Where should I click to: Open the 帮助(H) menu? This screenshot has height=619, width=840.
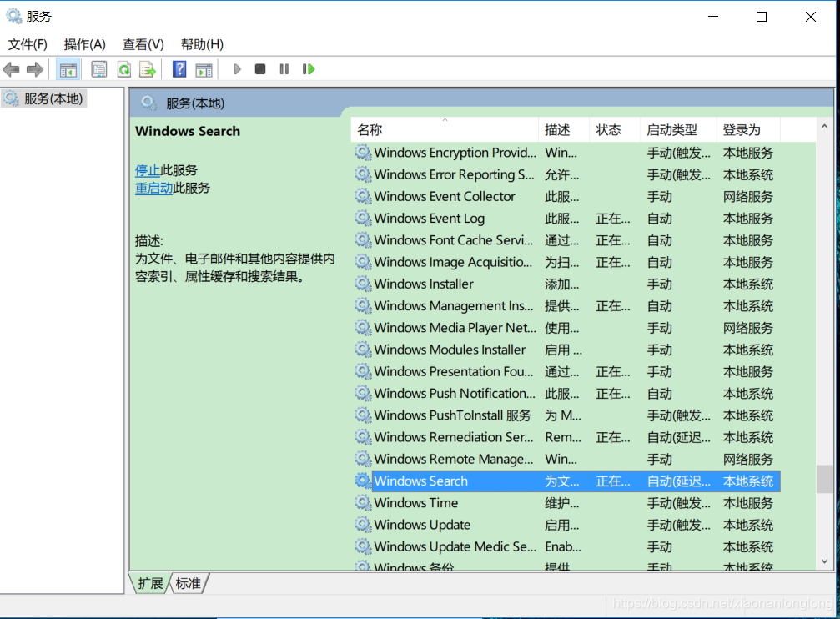point(202,44)
